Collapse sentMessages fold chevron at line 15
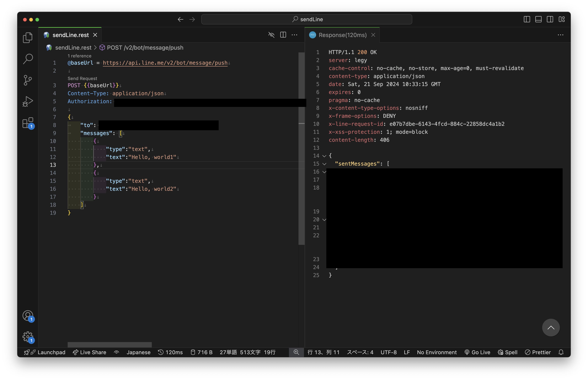The height and width of the screenshot is (380, 588). (x=324, y=164)
